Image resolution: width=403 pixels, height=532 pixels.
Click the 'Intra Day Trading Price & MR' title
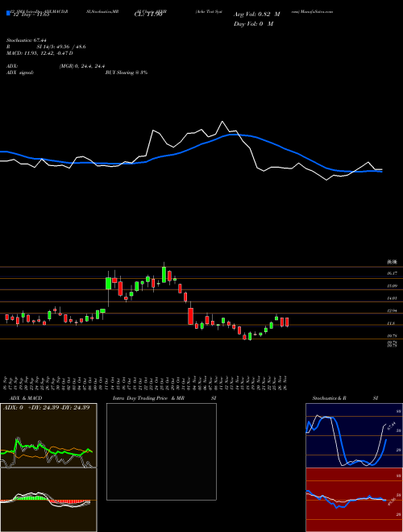coord(148,398)
